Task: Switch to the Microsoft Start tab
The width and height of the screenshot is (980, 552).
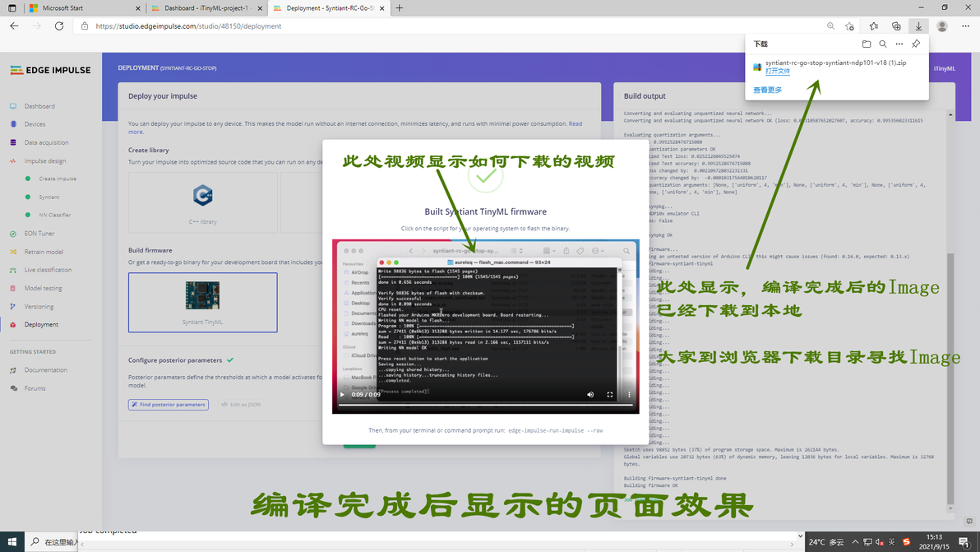Action: point(85,8)
